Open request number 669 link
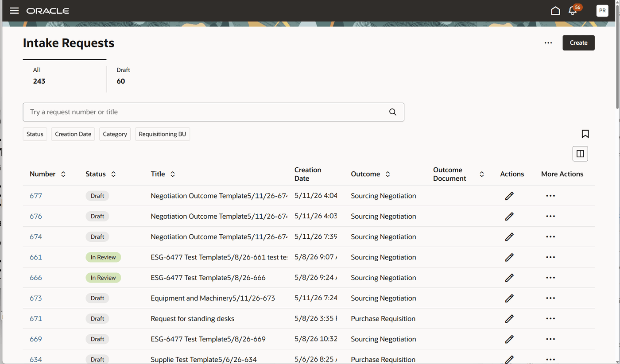Viewport: 620px width, 364px height. (36, 339)
